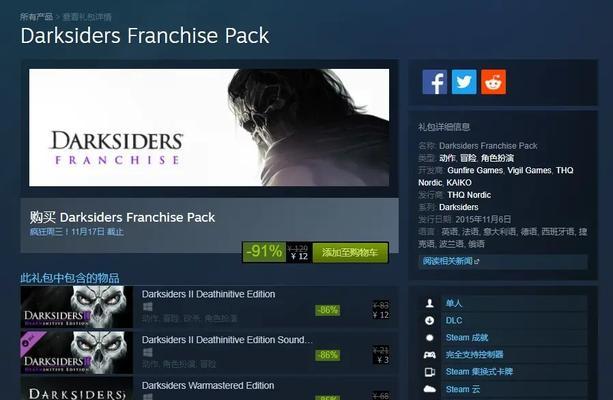Click the controller support gamepad icon
The width and height of the screenshot is (613, 400).
(430, 355)
